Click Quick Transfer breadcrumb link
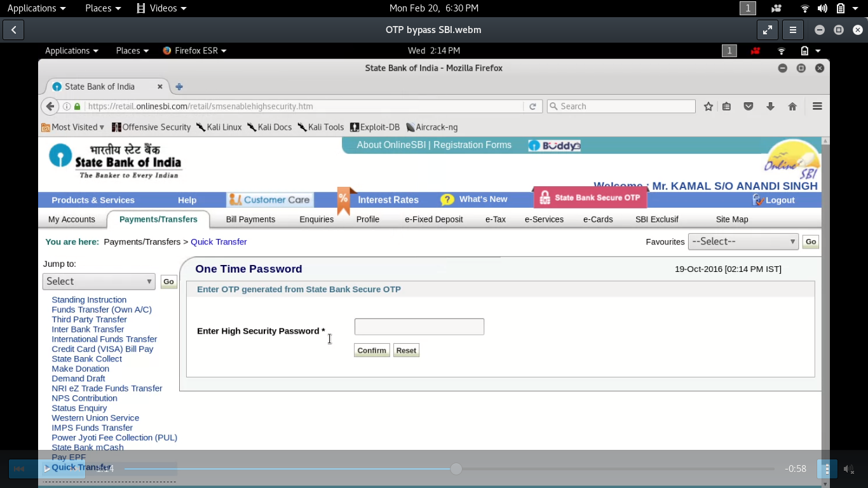The width and height of the screenshot is (868, 488). coord(219,242)
